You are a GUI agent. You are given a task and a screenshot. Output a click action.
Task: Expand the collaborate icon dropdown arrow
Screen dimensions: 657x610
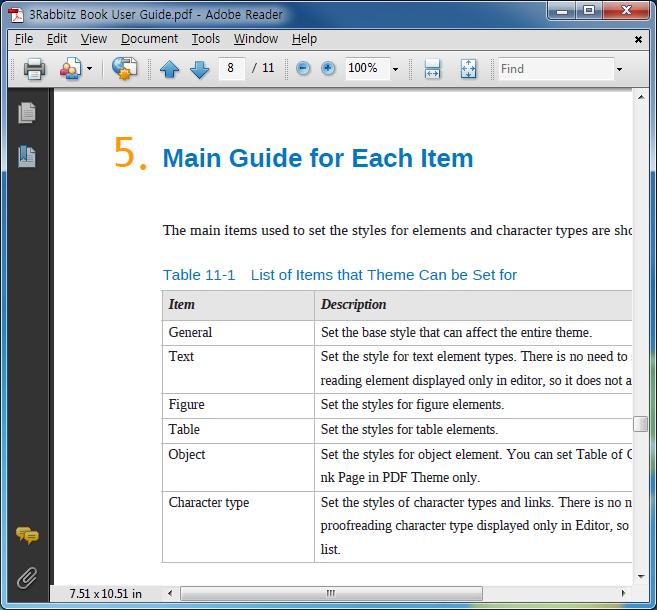tap(89, 68)
